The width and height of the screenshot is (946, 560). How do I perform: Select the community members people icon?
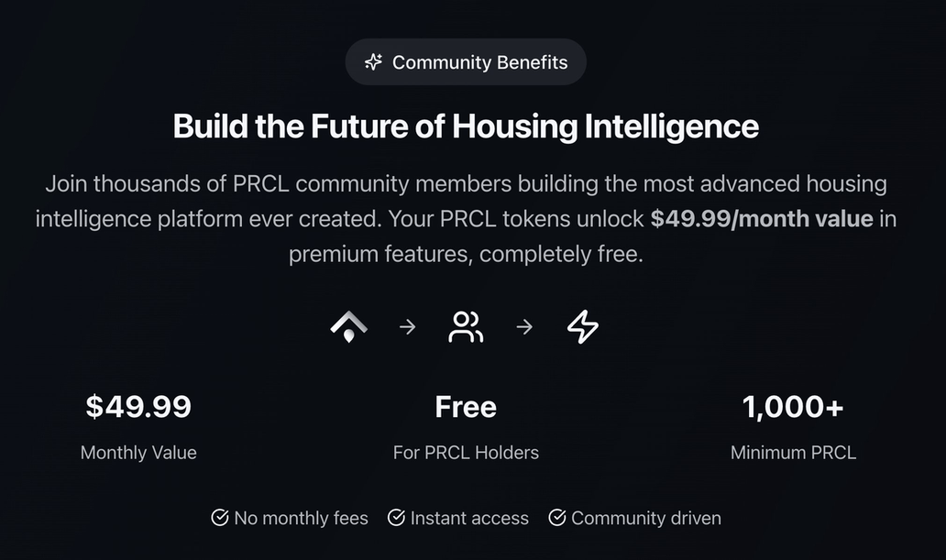(x=466, y=327)
